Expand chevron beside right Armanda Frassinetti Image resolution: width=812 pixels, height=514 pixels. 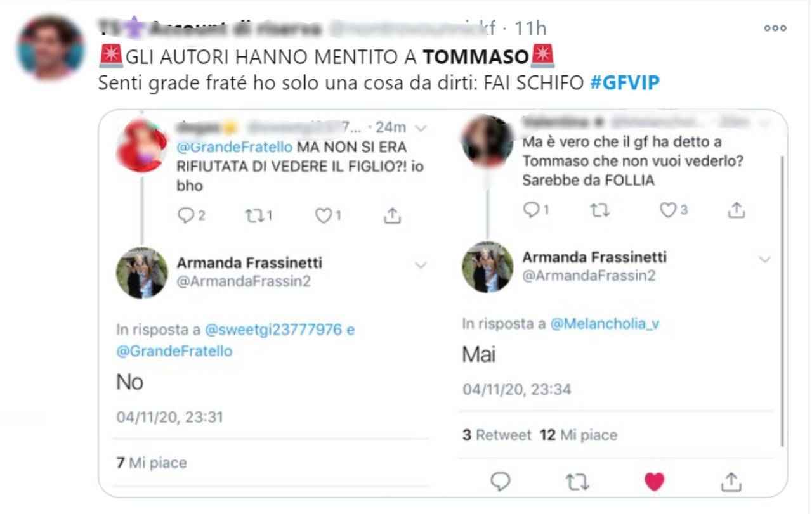click(765, 259)
